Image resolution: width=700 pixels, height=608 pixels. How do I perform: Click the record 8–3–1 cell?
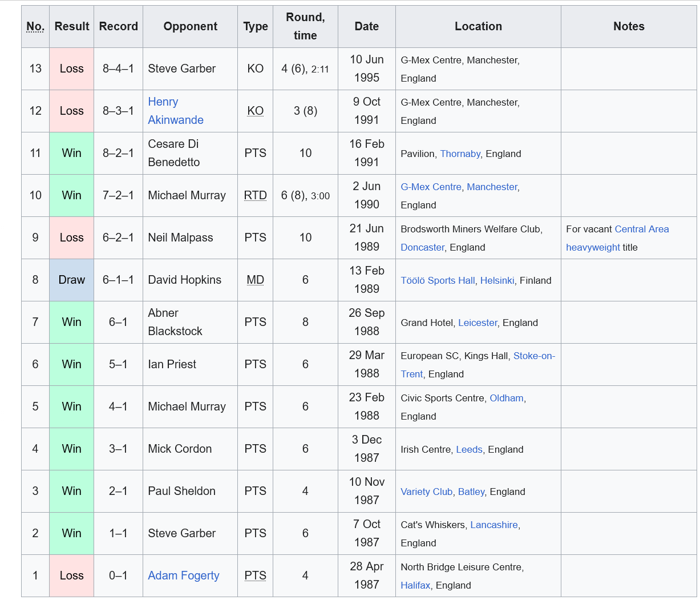[118, 111]
